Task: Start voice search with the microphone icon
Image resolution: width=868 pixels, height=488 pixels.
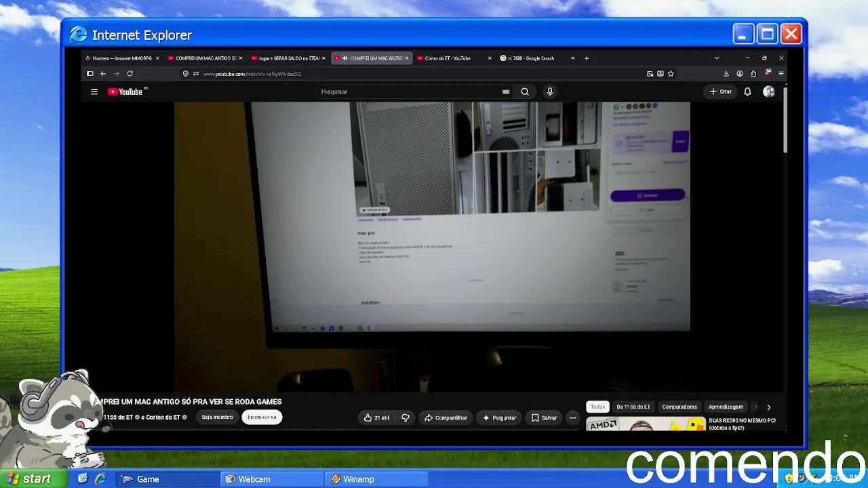Action: coord(550,91)
